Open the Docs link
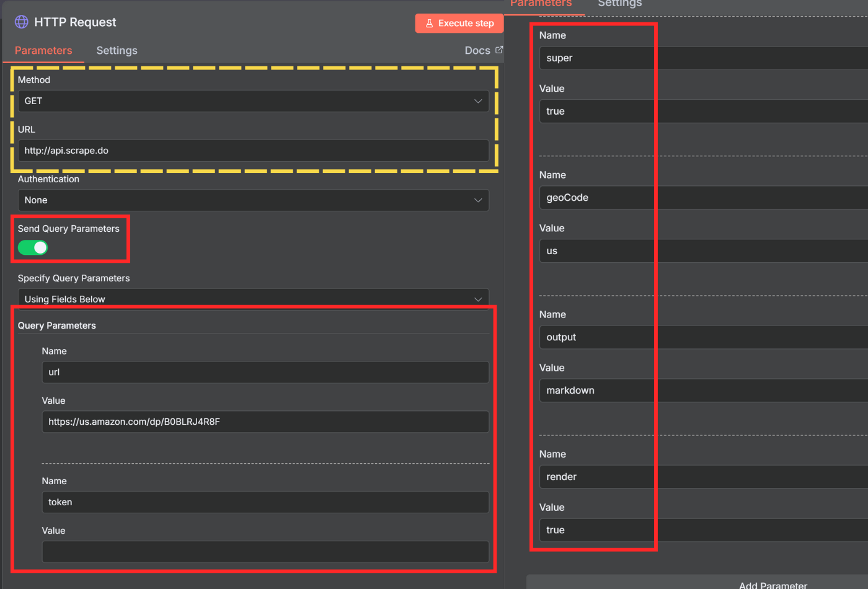This screenshot has height=589, width=868. pos(477,50)
